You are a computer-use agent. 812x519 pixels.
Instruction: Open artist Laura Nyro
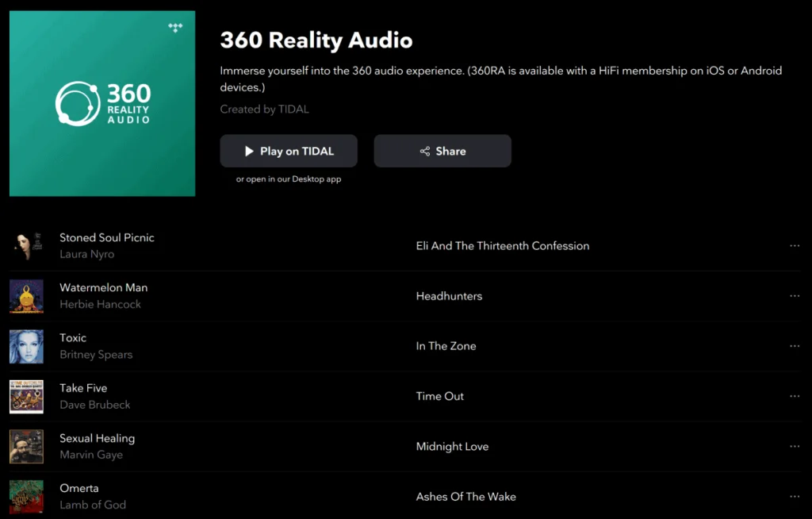(x=87, y=254)
